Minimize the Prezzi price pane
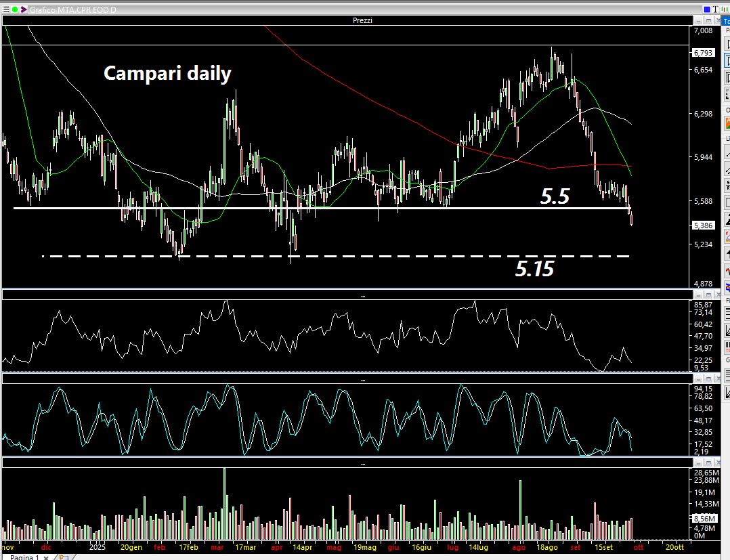730x560 pixels. click(698, 20)
